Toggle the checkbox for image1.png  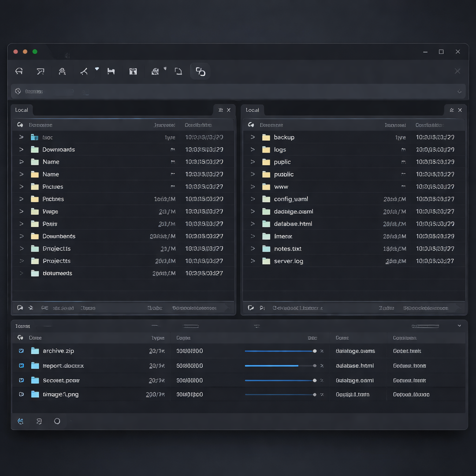click(x=21, y=394)
